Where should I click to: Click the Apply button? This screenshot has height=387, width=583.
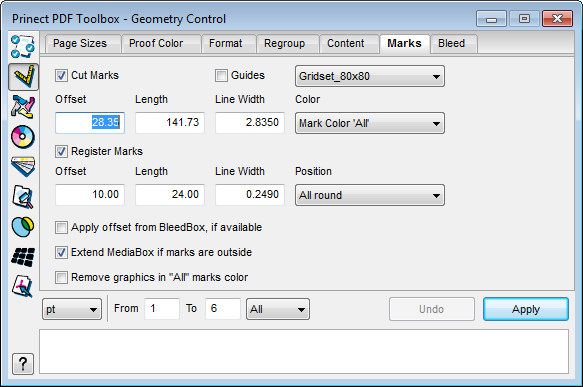pyautogui.click(x=526, y=309)
